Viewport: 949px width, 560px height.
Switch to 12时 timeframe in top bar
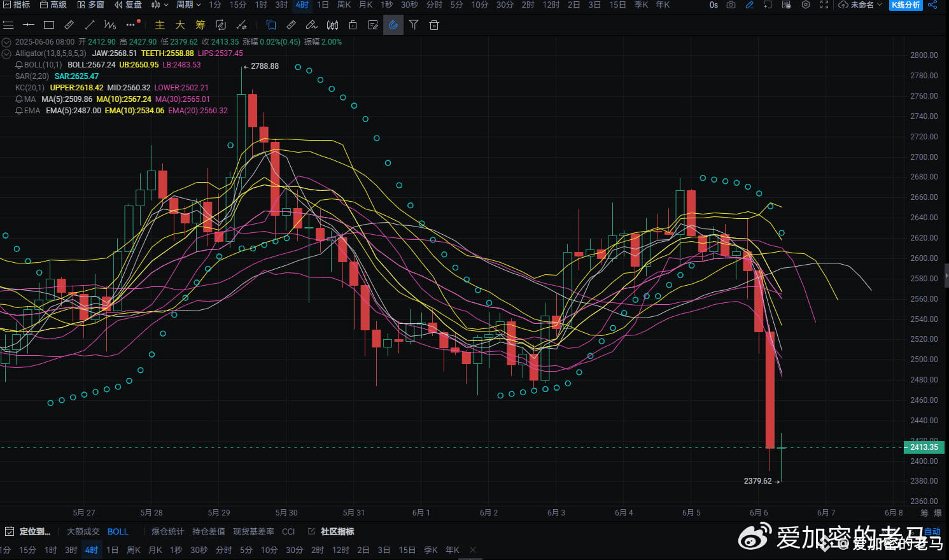(x=551, y=4)
